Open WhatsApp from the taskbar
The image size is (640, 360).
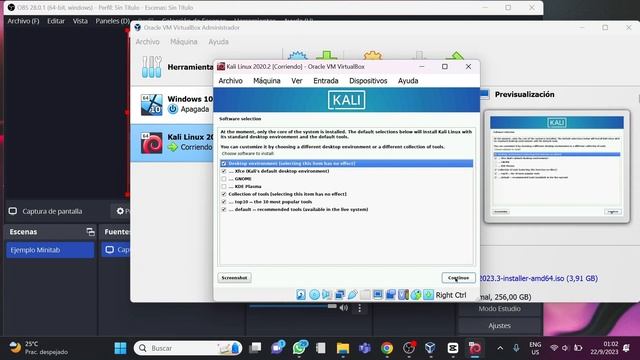click(x=300, y=348)
